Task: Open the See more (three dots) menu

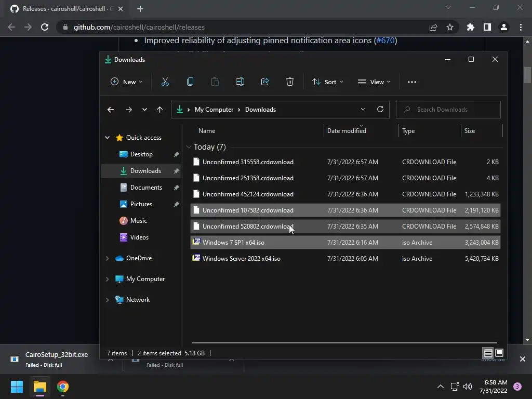Action: click(x=412, y=82)
